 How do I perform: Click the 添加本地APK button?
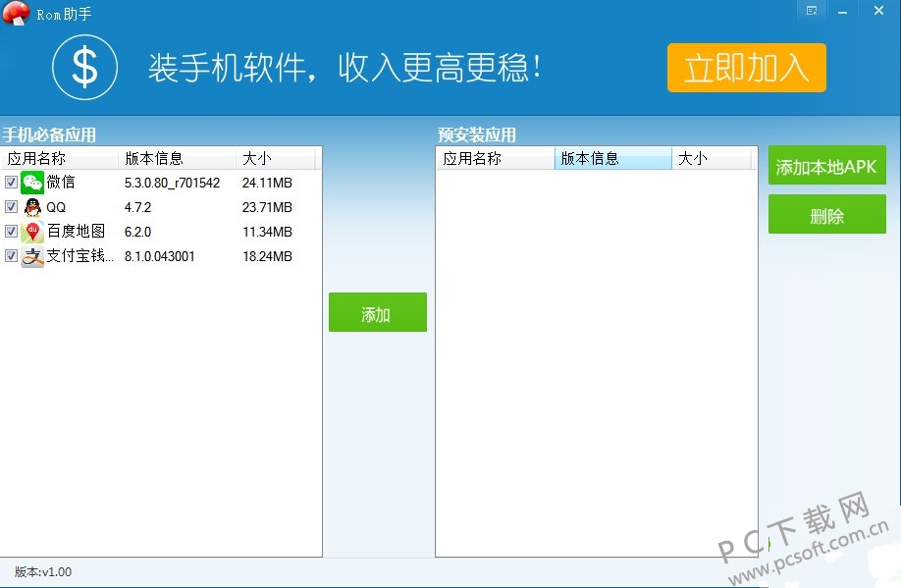coord(826,165)
